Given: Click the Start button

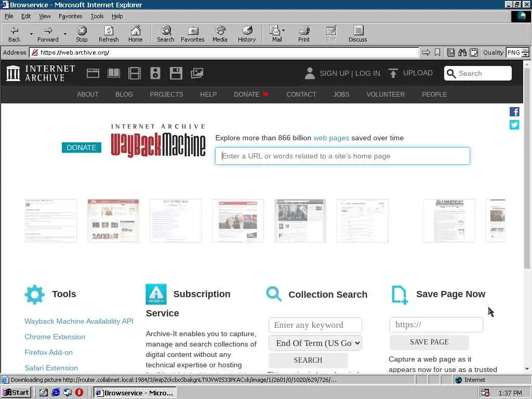Looking at the screenshot, I should tap(16, 393).
